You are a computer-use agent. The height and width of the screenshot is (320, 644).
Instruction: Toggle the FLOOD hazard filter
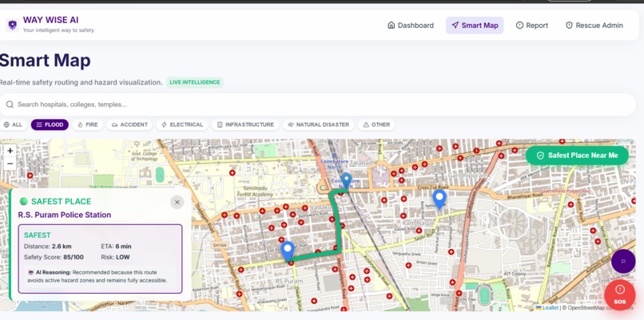[50, 124]
